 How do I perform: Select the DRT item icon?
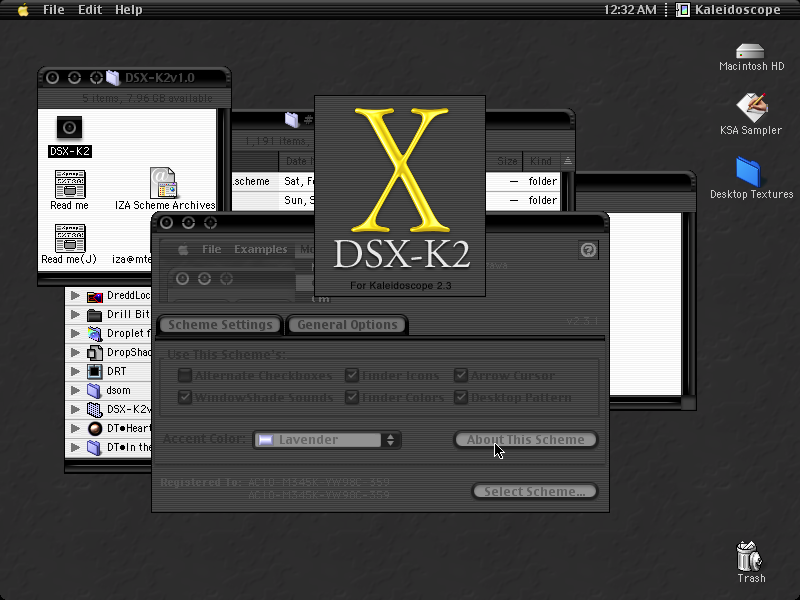point(94,371)
